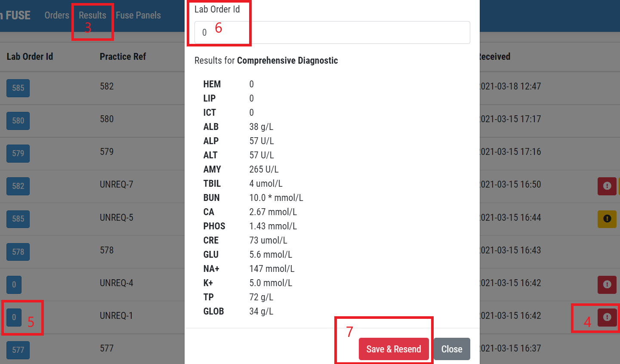Open lab order 585 for UNREQ-5
Viewport: 620px width, 364px height.
[x=18, y=219]
